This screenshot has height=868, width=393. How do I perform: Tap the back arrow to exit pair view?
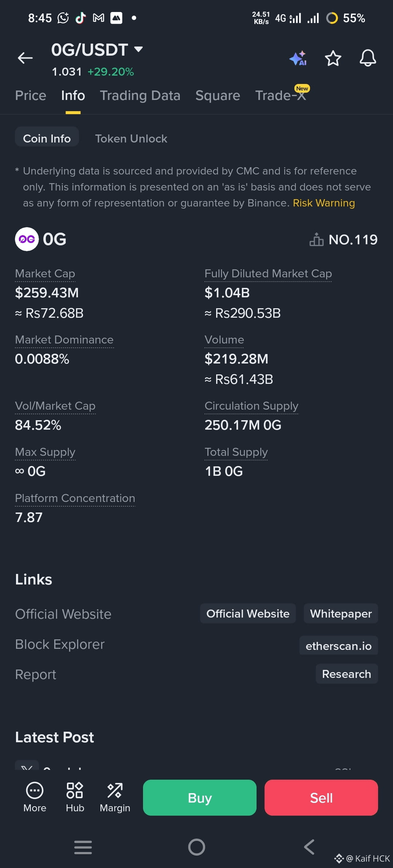coord(24,58)
